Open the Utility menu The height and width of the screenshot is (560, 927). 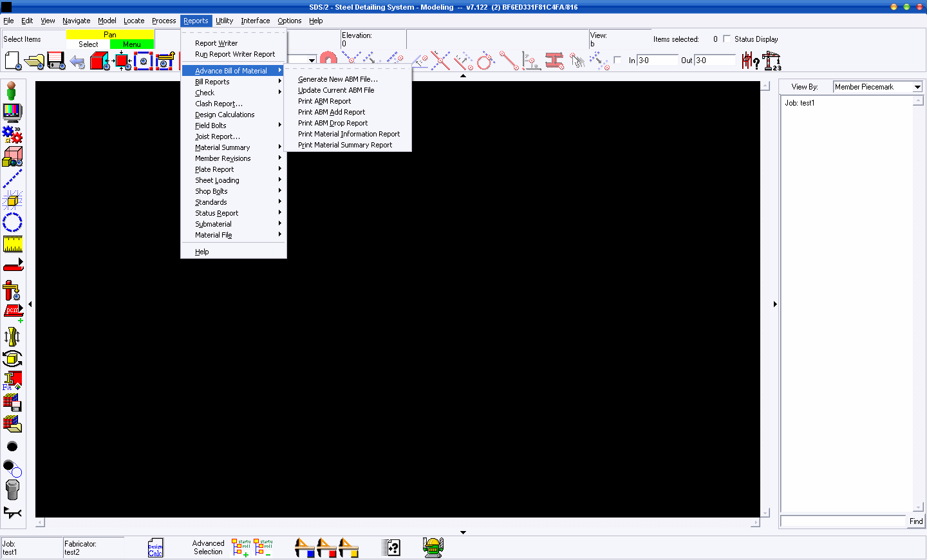(224, 21)
